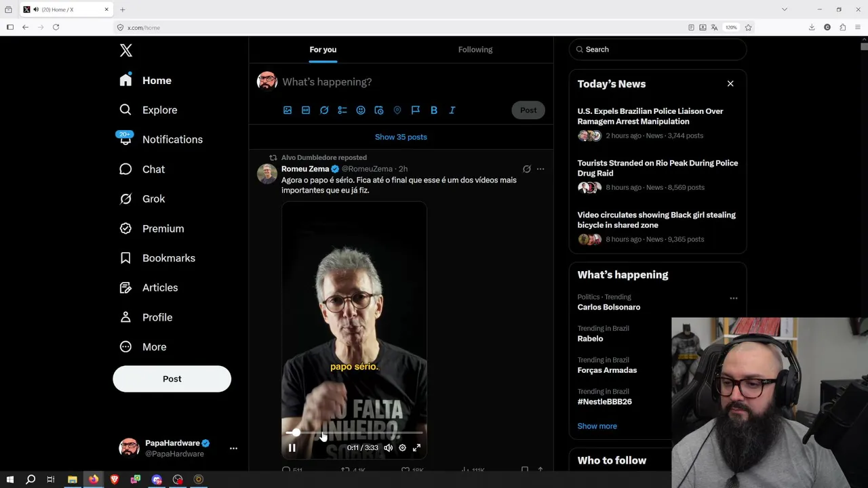Image resolution: width=868 pixels, height=488 pixels.
Task: Mute the video sound
Action: pos(388,448)
